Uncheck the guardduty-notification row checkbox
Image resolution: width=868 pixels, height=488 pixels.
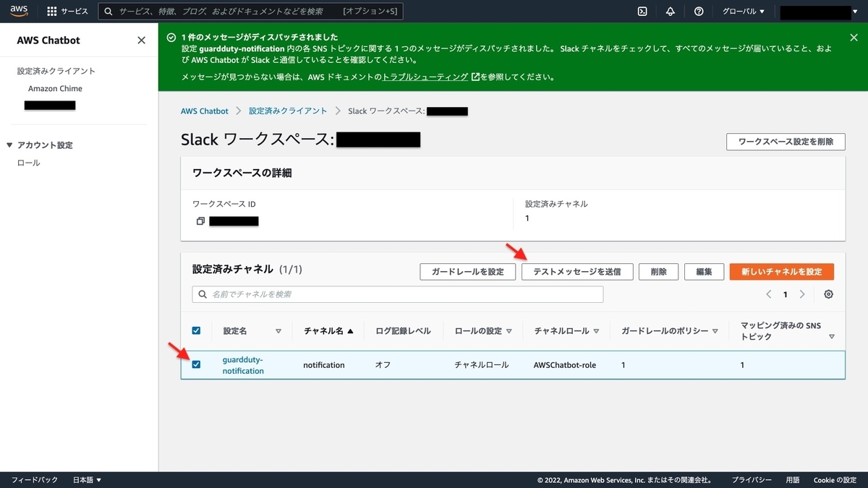[x=196, y=364]
